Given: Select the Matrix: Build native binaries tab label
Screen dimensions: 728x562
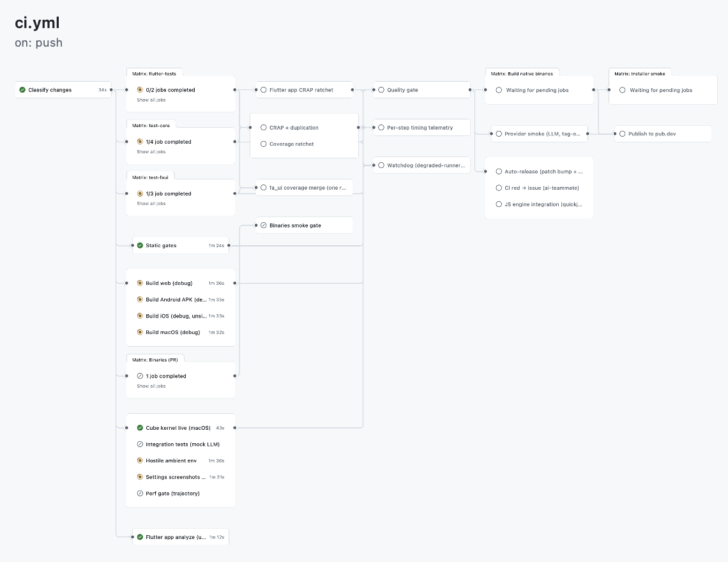Looking at the screenshot, I should click(x=522, y=73).
